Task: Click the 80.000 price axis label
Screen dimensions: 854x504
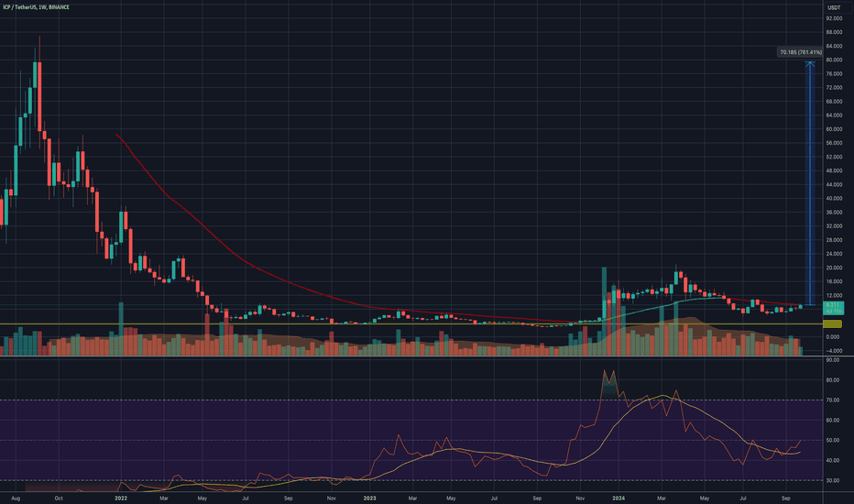Action: (x=834, y=60)
